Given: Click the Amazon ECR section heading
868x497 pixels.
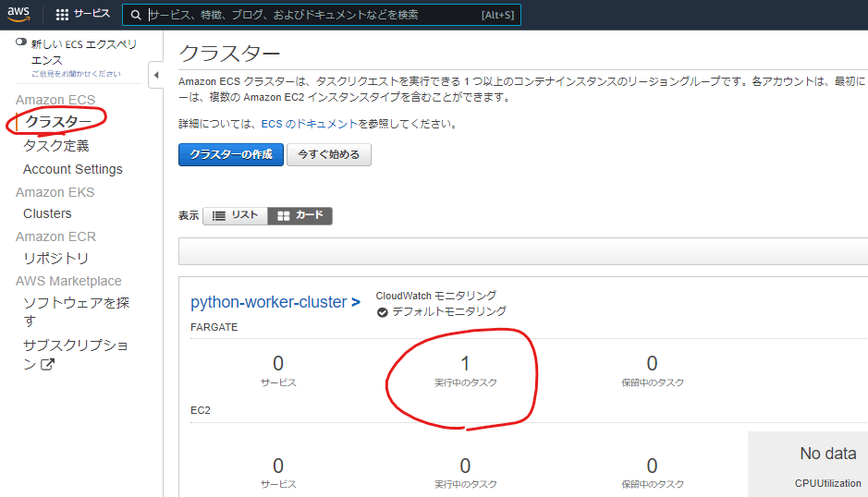Looking at the screenshot, I should (55, 236).
